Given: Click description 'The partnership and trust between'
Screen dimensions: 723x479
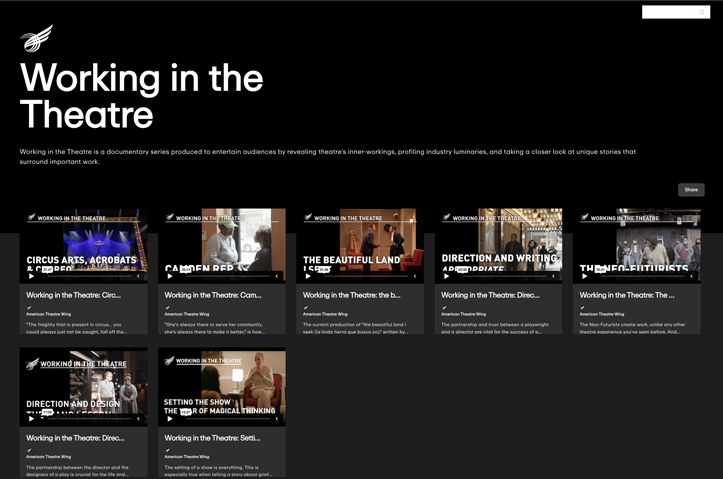Looking at the screenshot, I should click(x=495, y=328).
